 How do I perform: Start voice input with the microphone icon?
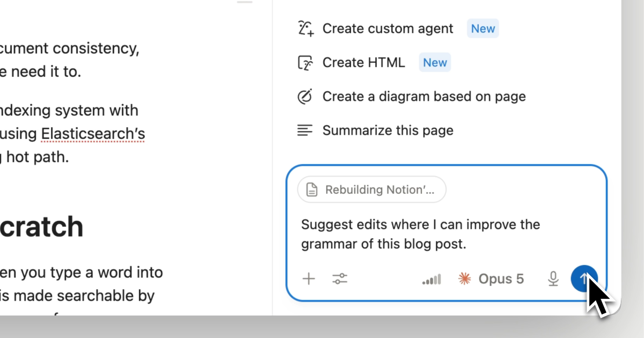click(553, 279)
